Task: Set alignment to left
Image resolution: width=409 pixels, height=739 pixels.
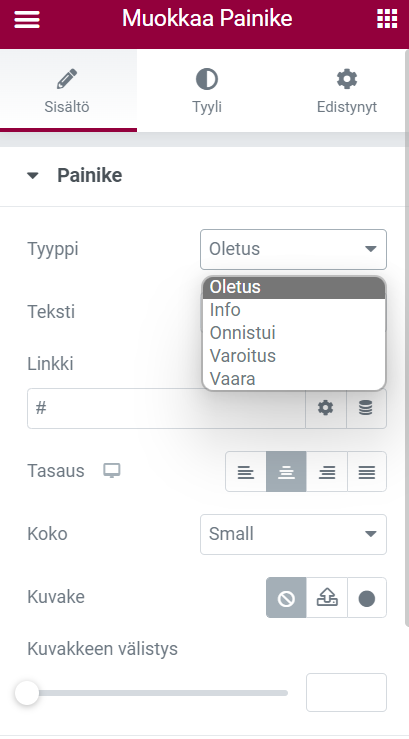Action: tap(245, 471)
